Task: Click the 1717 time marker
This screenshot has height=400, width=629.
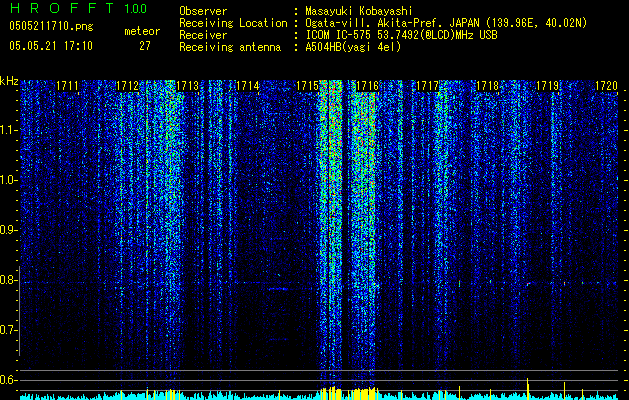Action: pos(428,86)
